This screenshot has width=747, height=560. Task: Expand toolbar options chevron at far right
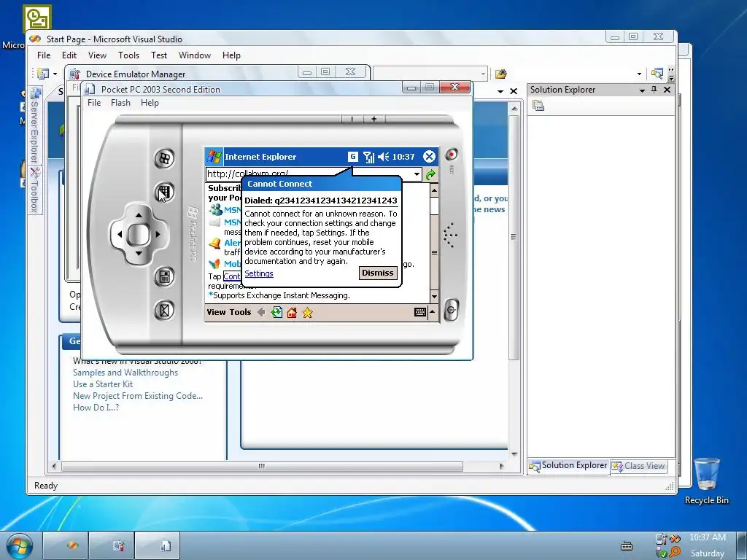[x=671, y=74]
